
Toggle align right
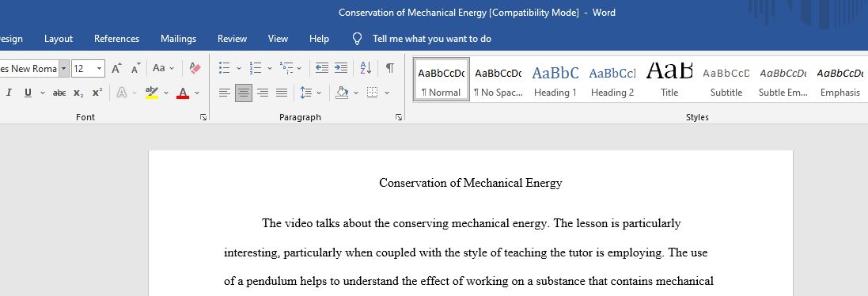[x=263, y=93]
